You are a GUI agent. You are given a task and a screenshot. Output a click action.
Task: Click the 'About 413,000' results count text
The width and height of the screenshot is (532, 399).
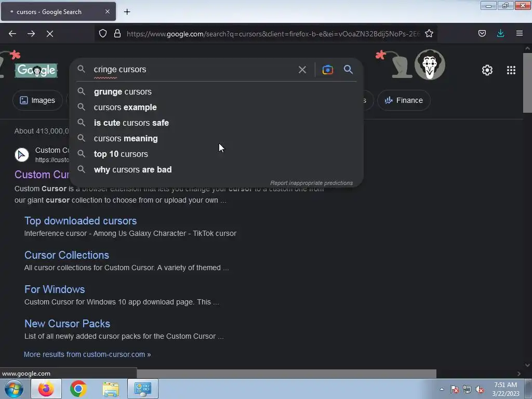[42, 131]
